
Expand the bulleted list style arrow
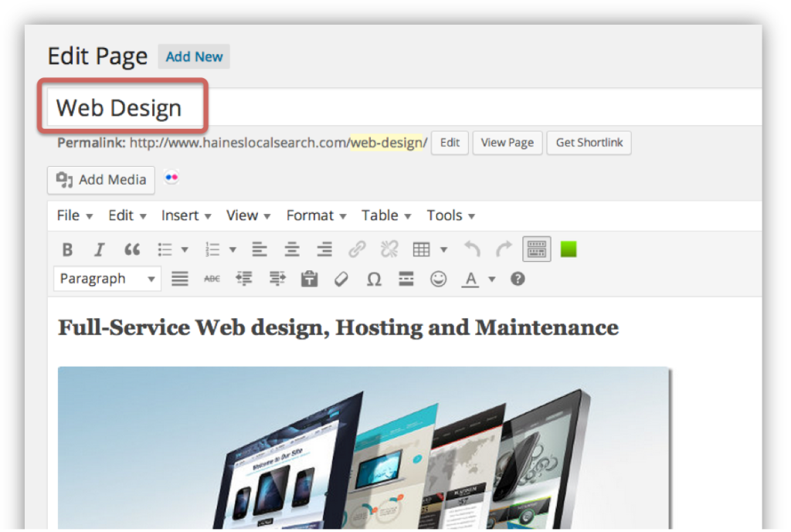coord(185,249)
